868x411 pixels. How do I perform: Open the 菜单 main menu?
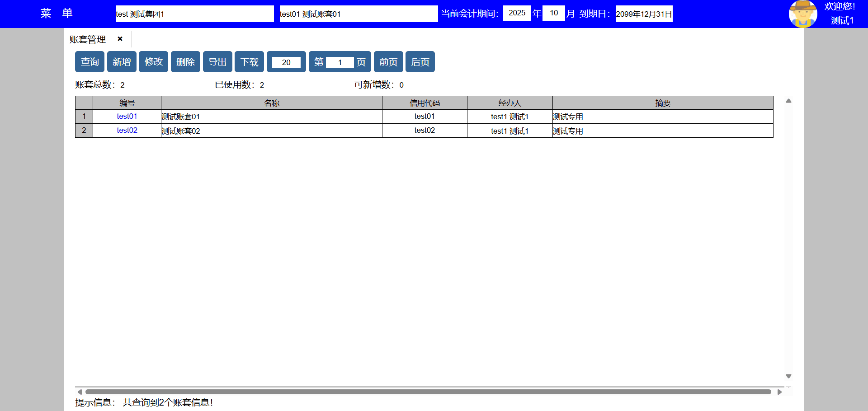pyautogui.click(x=57, y=14)
